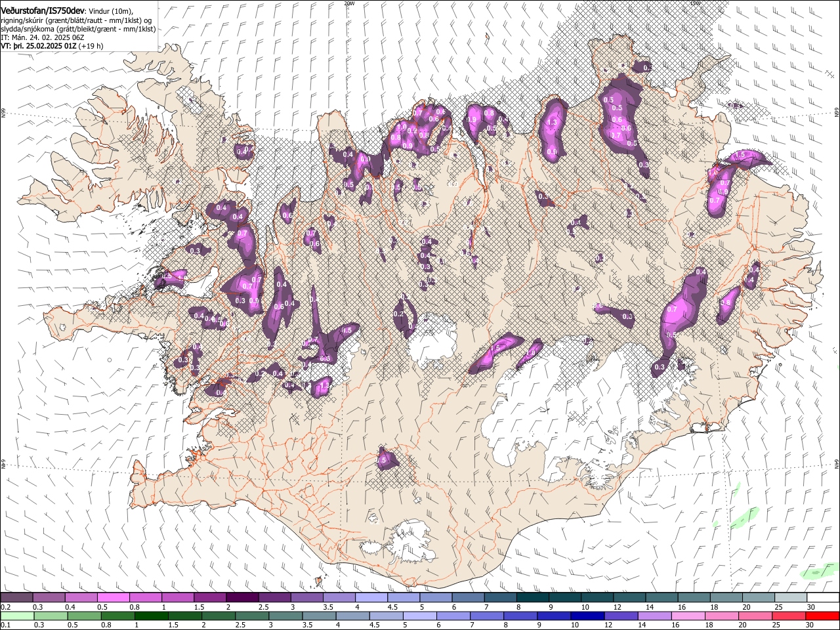Select the 'slydda/snjókoma' legend description line
The width and height of the screenshot is (840, 630).
coord(78,29)
